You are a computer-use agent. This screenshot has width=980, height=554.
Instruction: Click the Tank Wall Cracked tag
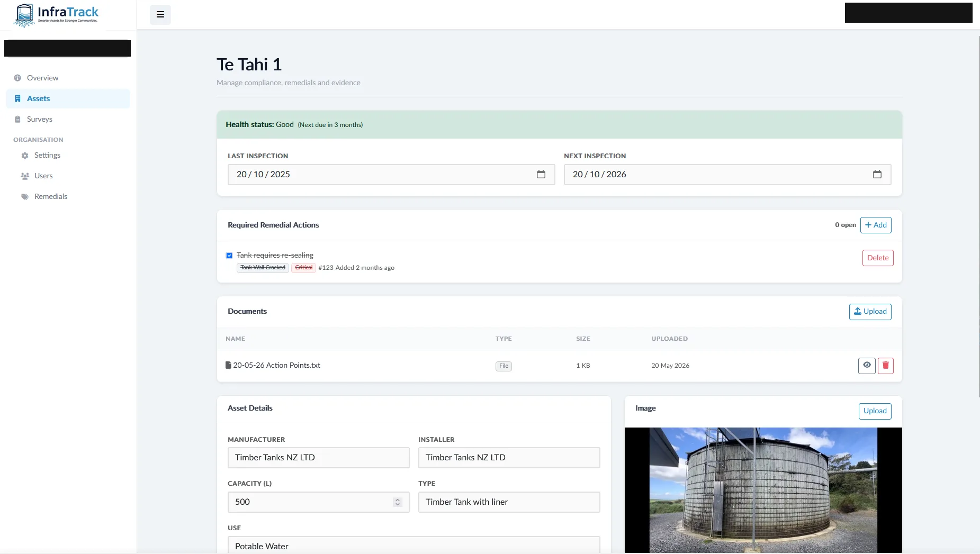tap(263, 268)
